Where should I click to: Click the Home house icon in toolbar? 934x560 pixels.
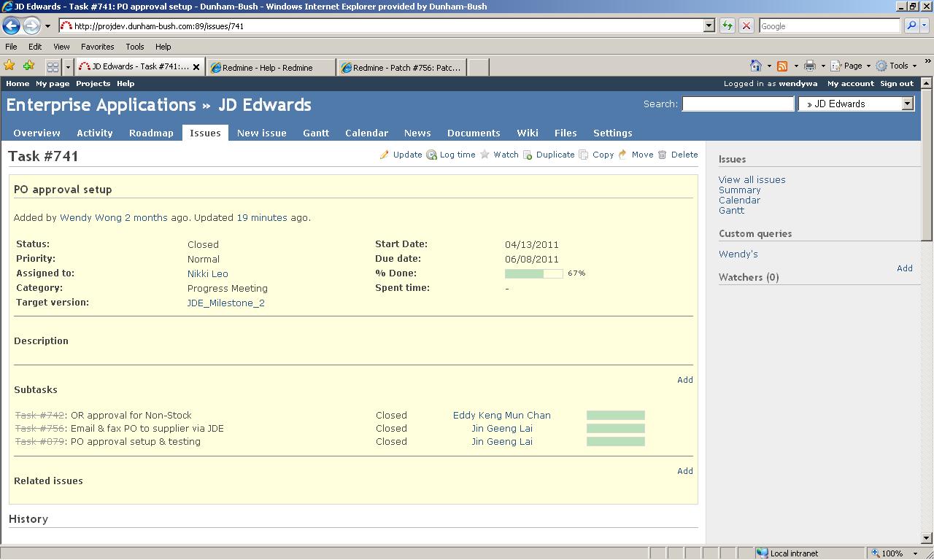(x=756, y=66)
